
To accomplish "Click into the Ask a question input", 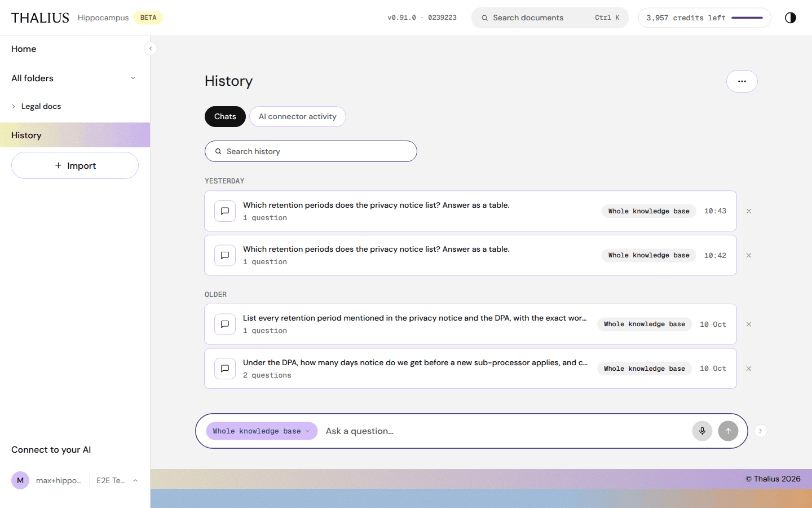I will pyautogui.click(x=505, y=431).
